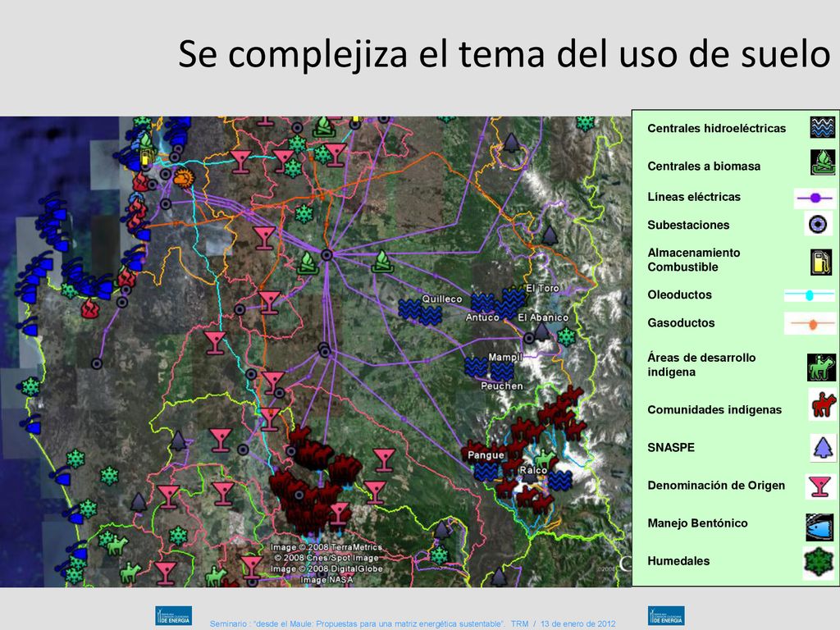This screenshot has width=840, height=630.
Task: Click the 'Image © 2008 TerraMetrics' credit
Action: [x=326, y=547]
